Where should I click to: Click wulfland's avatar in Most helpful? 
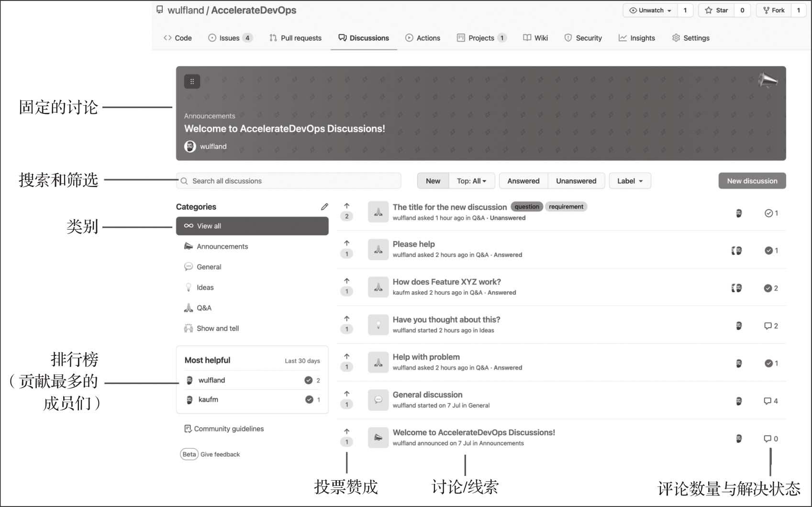(x=189, y=380)
